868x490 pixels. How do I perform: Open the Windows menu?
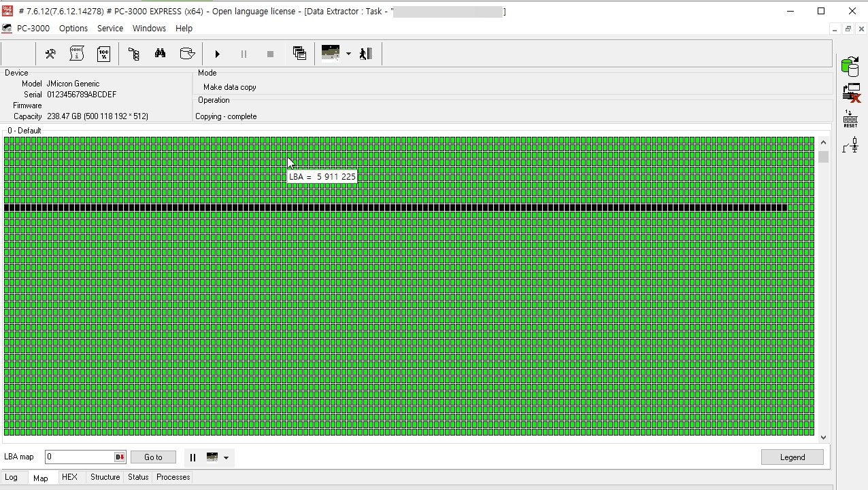point(149,29)
